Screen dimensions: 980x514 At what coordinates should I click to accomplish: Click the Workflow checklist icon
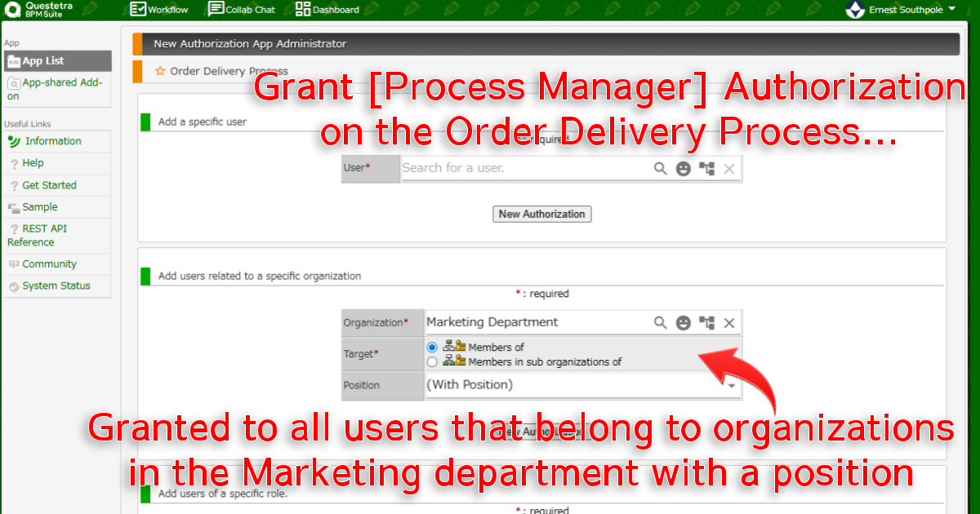point(137,10)
